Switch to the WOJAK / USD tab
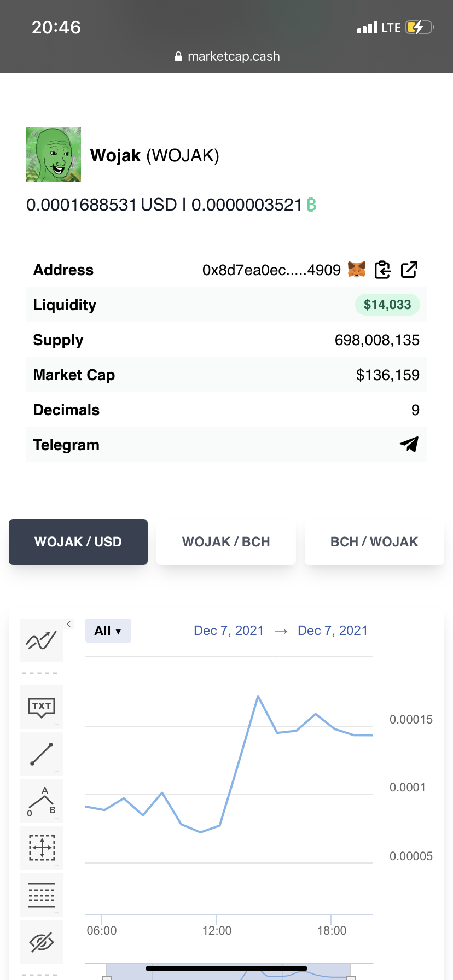Screen dimensions: 453x980 pyautogui.click(x=78, y=542)
